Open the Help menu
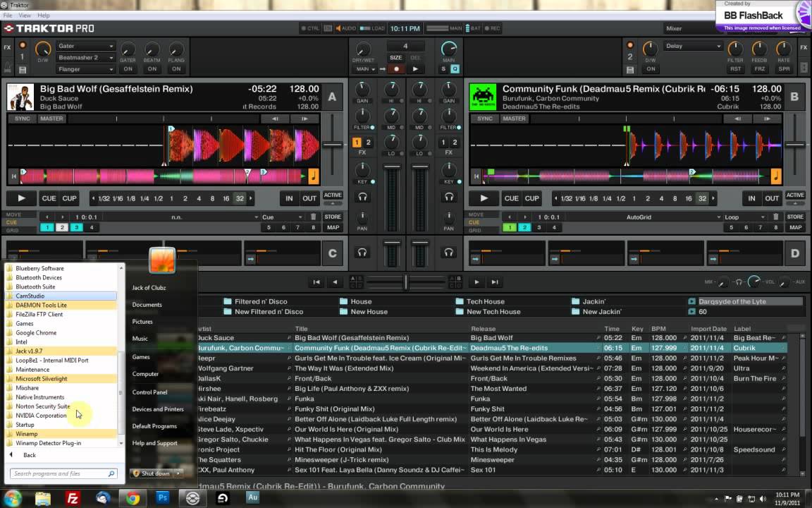Screen dimensions: 812x508 click(44, 16)
